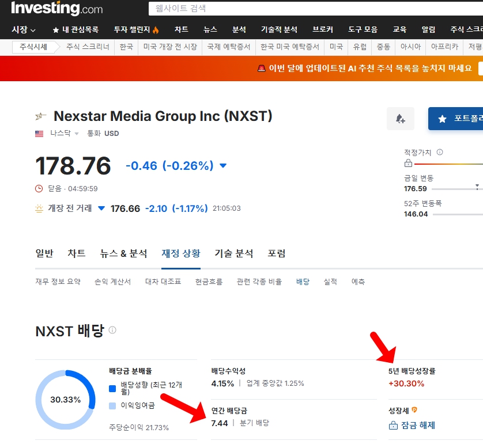The width and height of the screenshot is (483, 448).
Task: Select 아시아 in the sub-navigation
Action: pyautogui.click(x=410, y=47)
